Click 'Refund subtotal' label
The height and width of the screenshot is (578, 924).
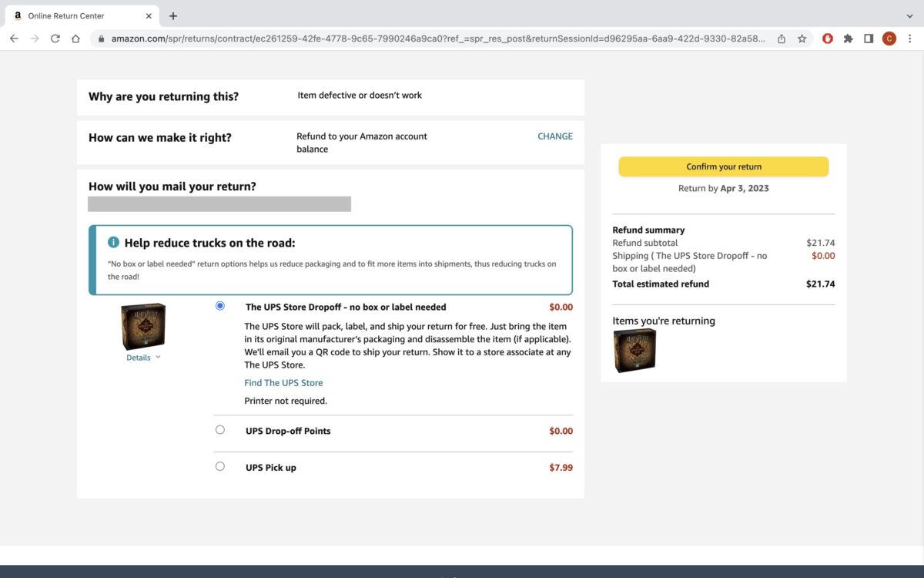(645, 243)
